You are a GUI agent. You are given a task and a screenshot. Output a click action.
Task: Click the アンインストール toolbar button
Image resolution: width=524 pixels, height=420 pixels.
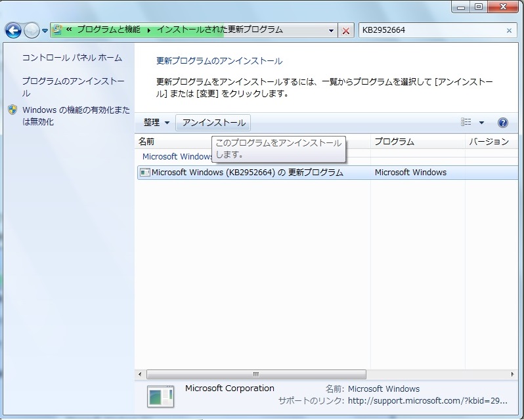213,123
